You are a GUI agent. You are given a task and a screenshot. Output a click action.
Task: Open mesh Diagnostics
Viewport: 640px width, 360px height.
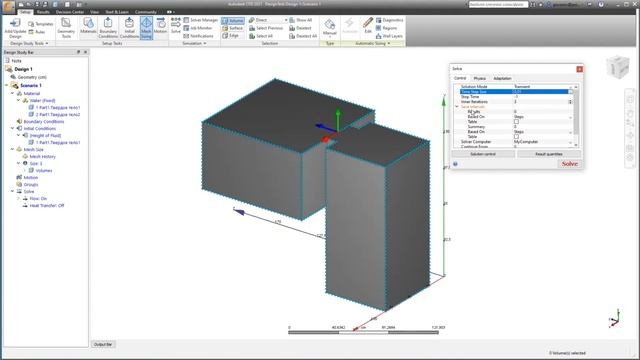tap(389, 20)
